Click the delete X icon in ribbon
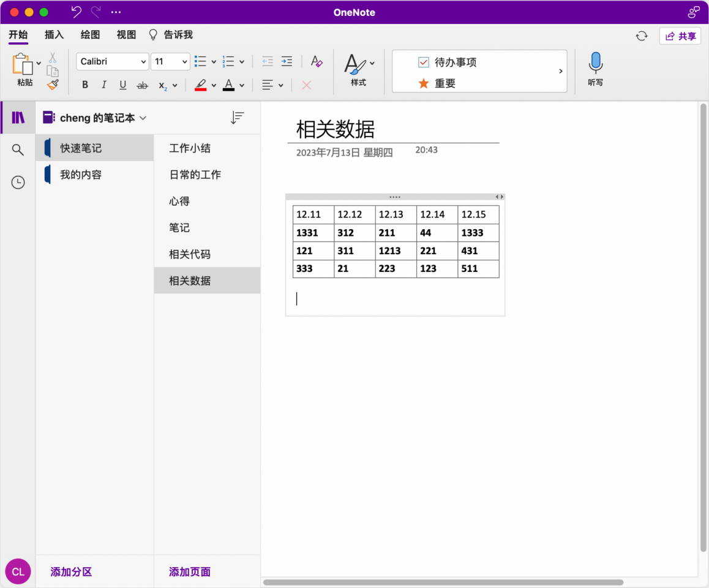 [307, 85]
